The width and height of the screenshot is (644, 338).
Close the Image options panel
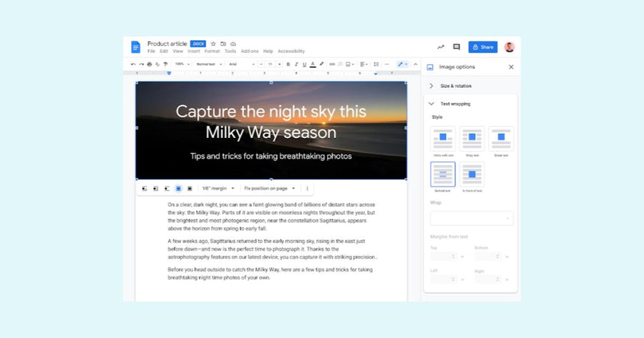click(511, 67)
